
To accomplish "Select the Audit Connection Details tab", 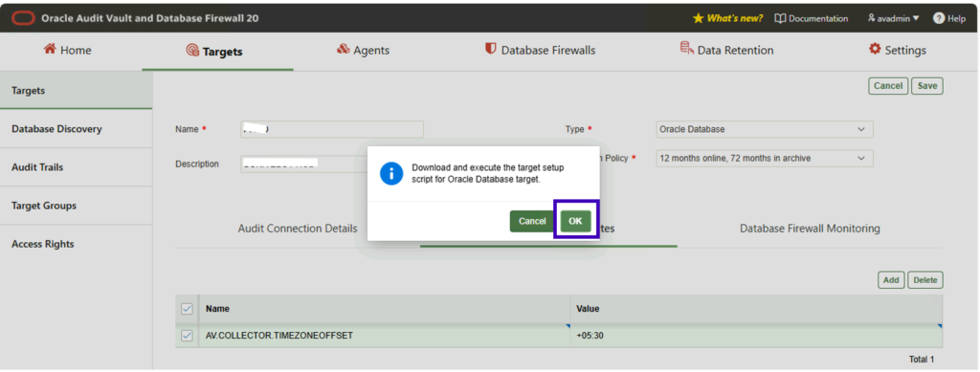I will (298, 229).
